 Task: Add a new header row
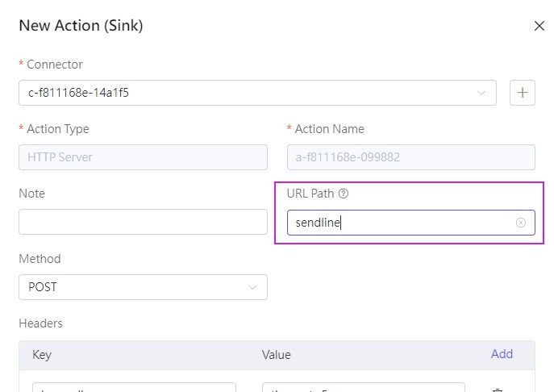click(x=502, y=354)
